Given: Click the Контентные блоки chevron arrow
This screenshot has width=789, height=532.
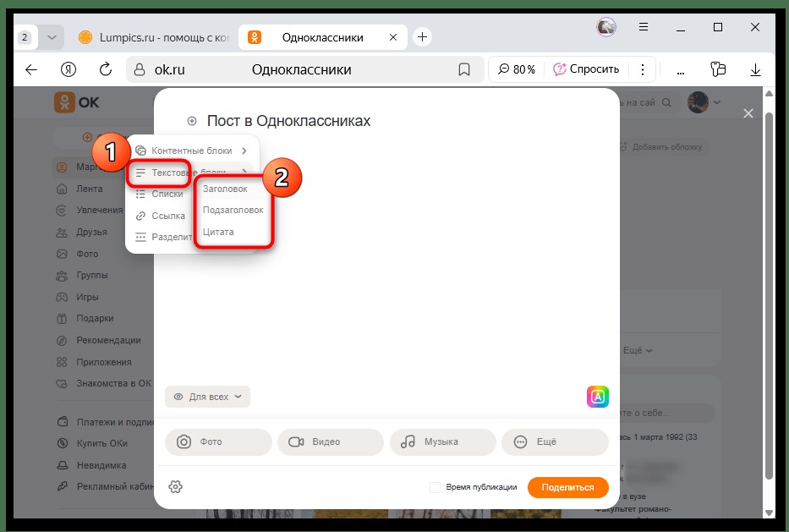Looking at the screenshot, I should coord(244,151).
